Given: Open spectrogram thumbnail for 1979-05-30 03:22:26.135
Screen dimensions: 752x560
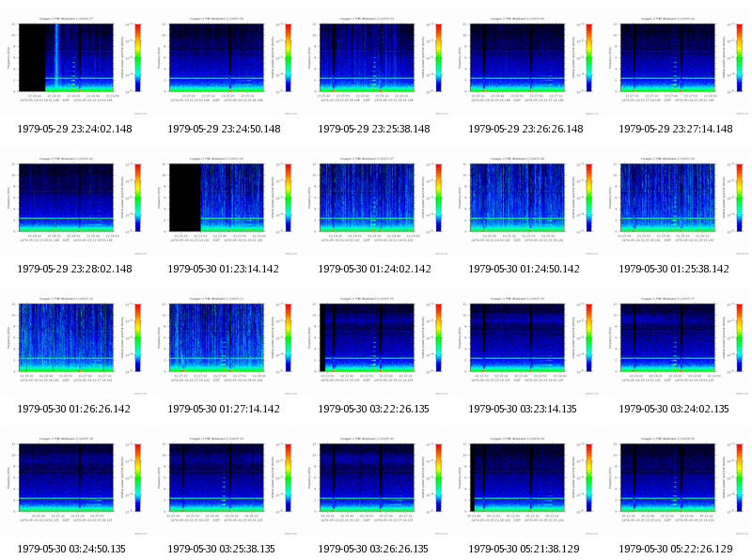Looking at the screenshot, I should pyautogui.click(x=375, y=343).
